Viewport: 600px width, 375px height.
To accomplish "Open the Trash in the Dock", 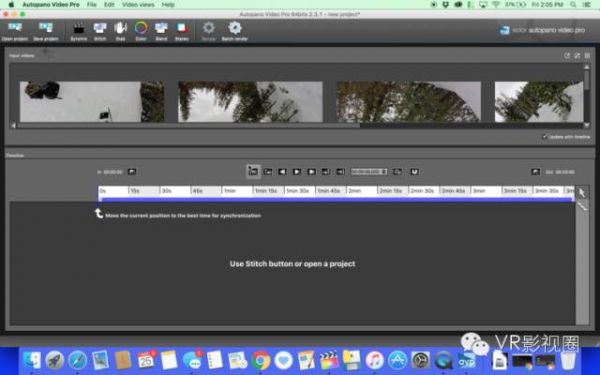I will tap(568, 360).
